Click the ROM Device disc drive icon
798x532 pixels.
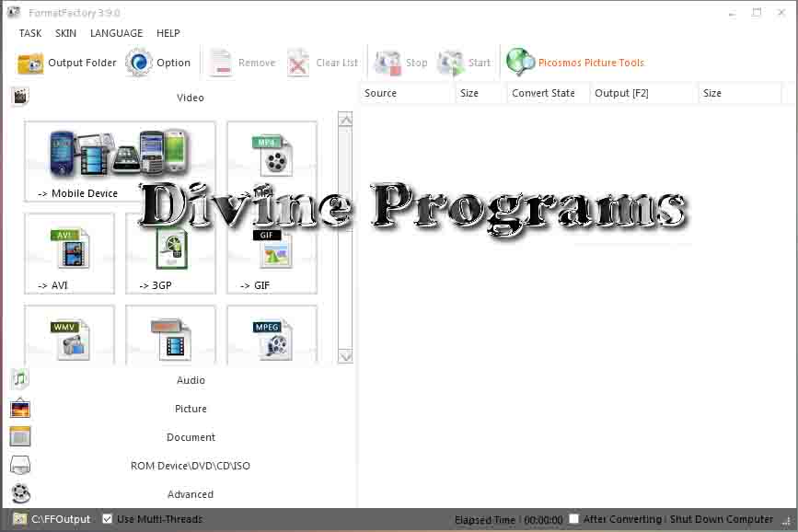[x=20, y=465]
